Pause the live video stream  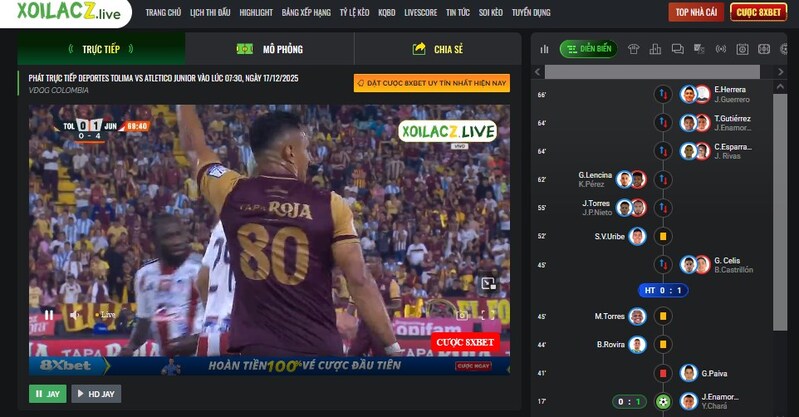[48, 315]
